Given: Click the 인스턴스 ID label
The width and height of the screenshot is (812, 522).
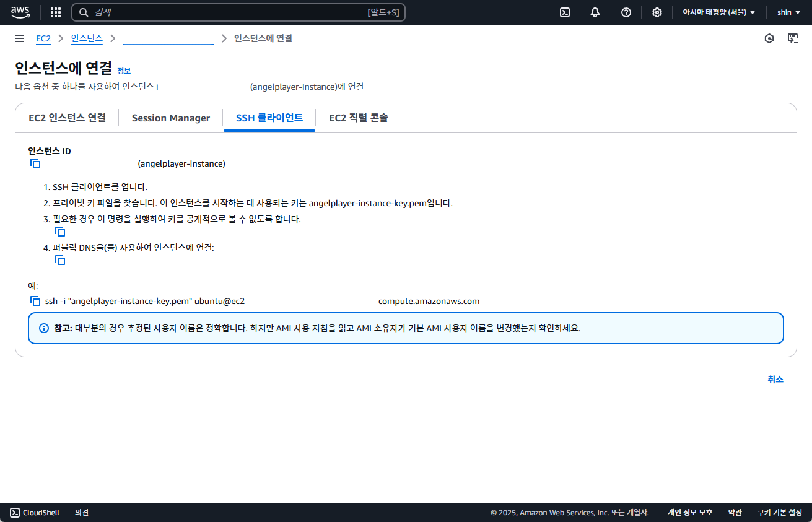Looking at the screenshot, I should click(x=49, y=151).
